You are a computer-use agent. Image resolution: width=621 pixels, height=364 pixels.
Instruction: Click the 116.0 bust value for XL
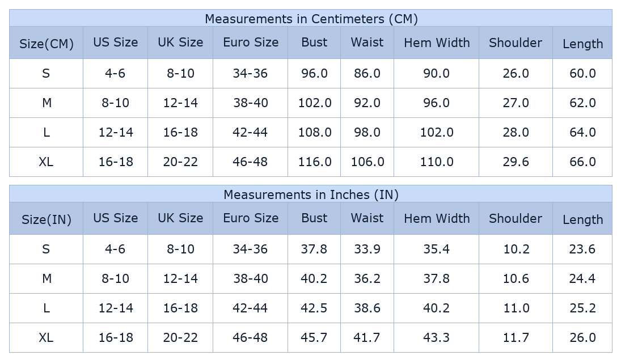(x=314, y=162)
